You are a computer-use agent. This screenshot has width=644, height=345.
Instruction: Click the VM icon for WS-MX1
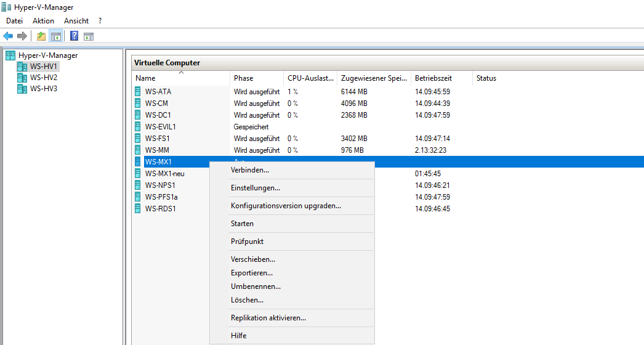coord(137,162)
